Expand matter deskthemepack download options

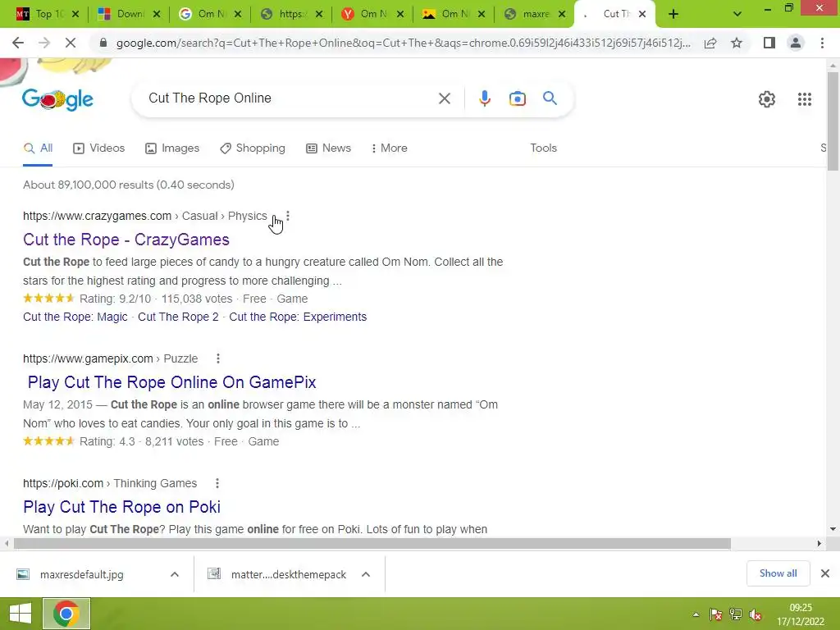pos(366,574)
